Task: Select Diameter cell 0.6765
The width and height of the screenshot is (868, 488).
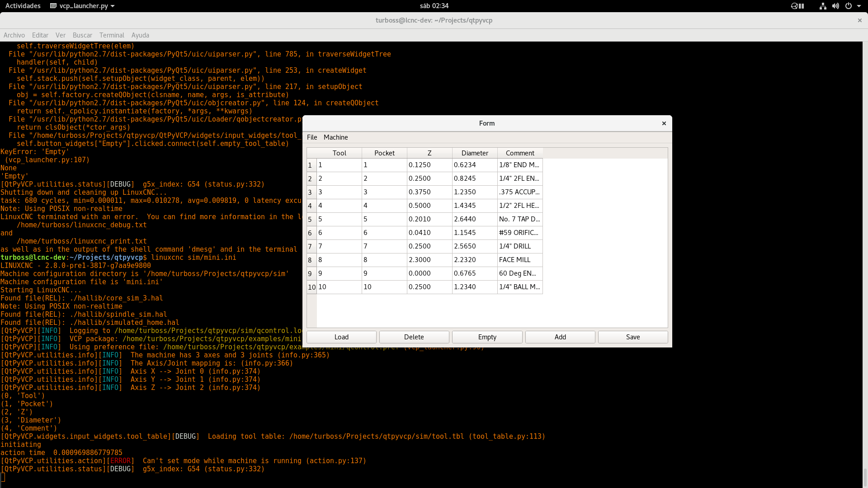Action: [x=475, y=273]
